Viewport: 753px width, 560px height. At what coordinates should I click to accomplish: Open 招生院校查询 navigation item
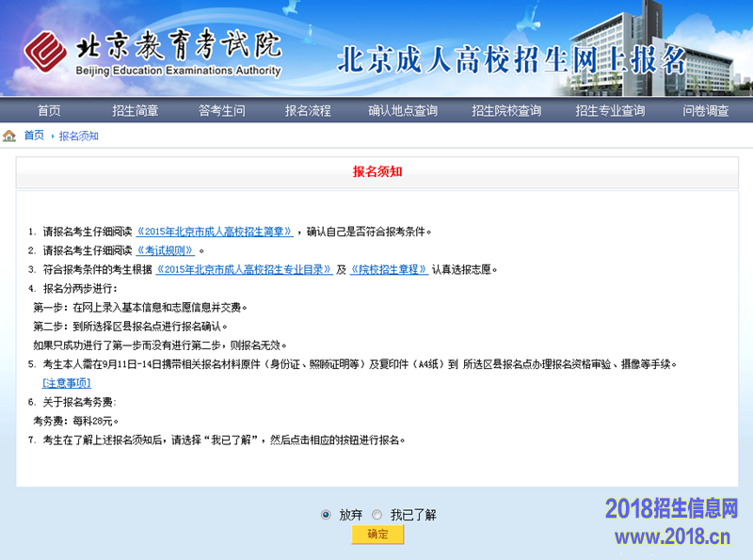506,110
